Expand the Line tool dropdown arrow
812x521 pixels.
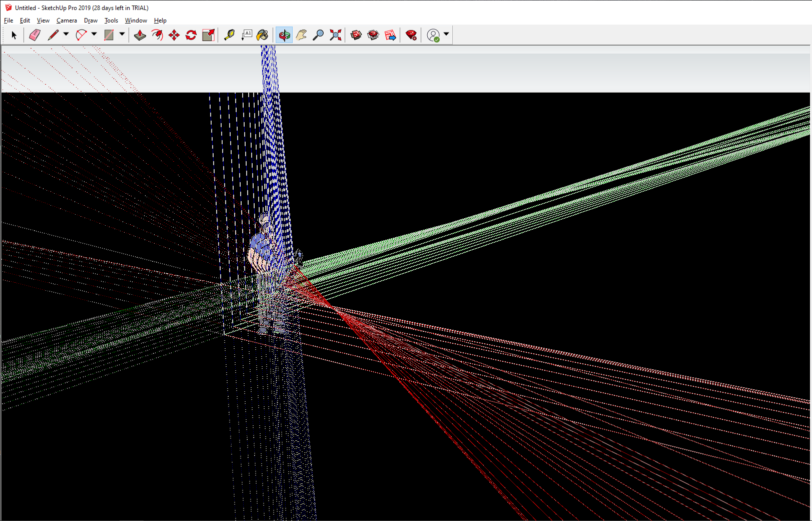point(66,34)
